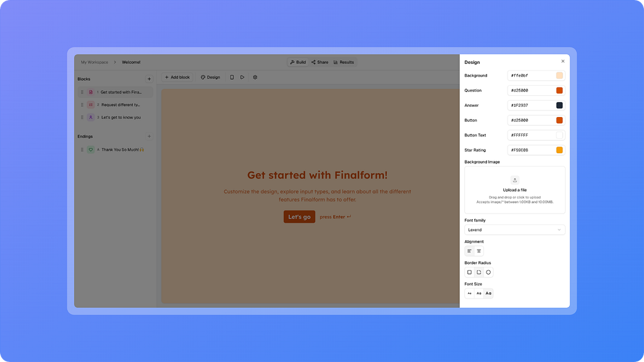Open the Star Rating color swatch
644x362 pixels.
[x=560, y=150]
